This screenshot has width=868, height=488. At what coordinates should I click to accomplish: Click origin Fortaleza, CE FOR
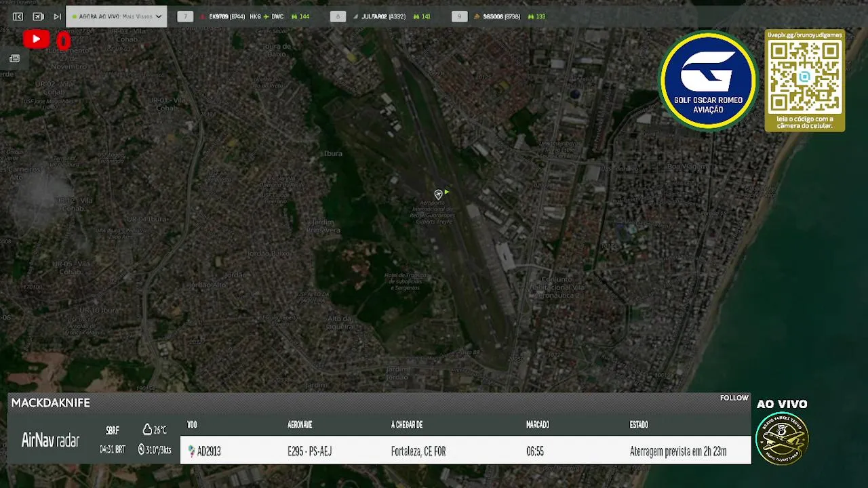pyautogui.click(x=418, y=451)
